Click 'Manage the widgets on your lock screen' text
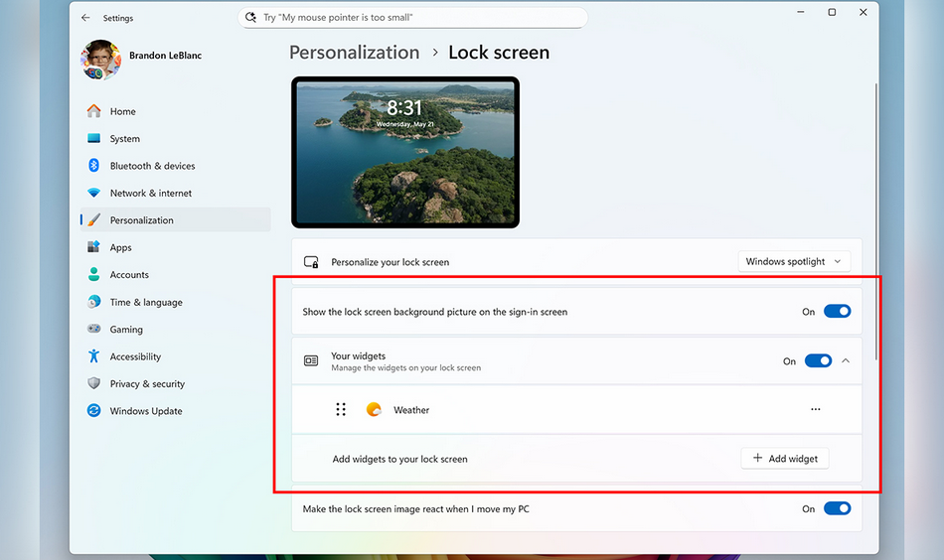This screenshot has height=560, width=944. (x=405, y=367)
